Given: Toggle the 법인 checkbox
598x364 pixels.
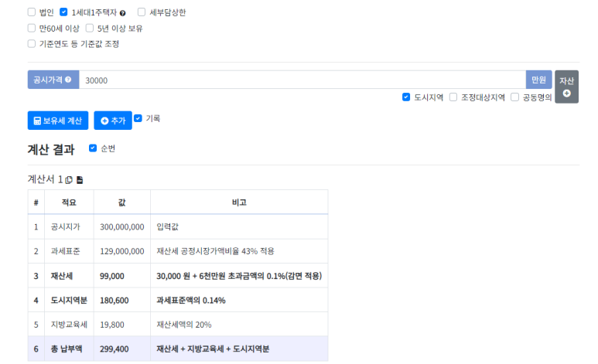Looking at the screenshot, I should tap(32, 12).
